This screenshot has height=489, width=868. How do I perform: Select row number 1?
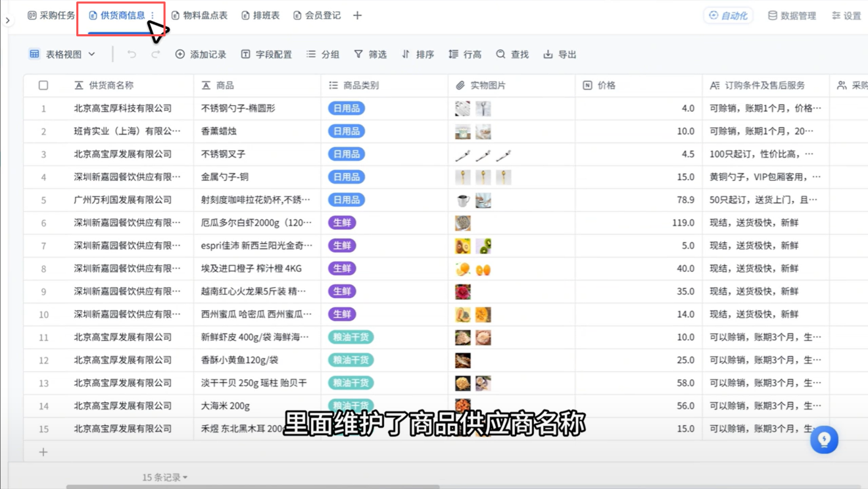click(43, 109)
